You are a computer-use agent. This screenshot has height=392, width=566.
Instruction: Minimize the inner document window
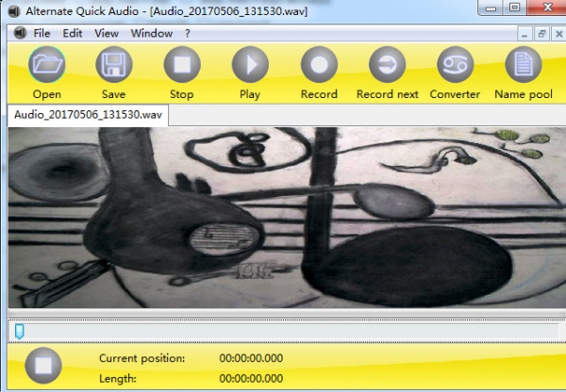click(x=524, y=34)
